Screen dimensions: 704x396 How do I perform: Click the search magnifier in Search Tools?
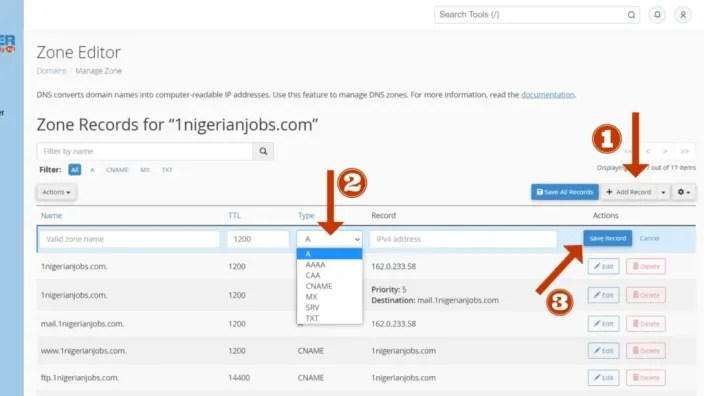point(631,15)
